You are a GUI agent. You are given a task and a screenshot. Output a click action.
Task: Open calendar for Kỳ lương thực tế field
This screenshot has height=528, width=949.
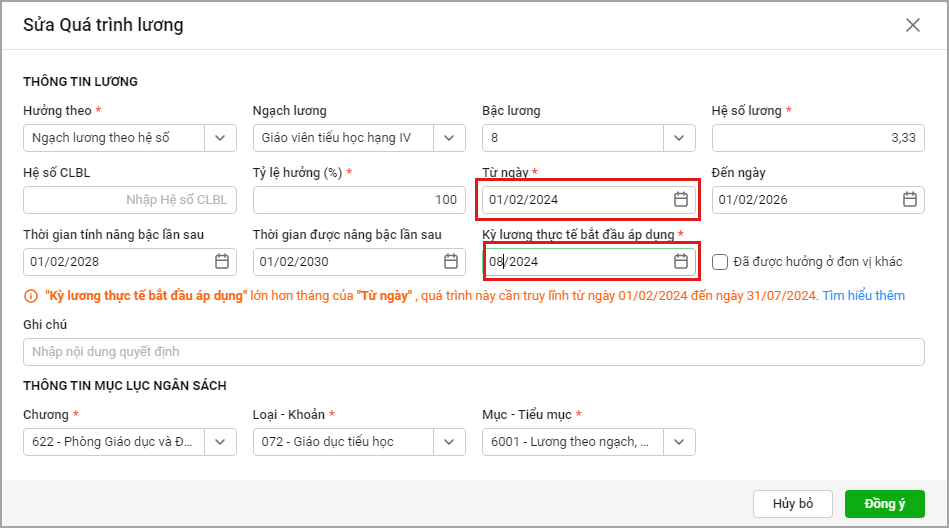[680, 262]
